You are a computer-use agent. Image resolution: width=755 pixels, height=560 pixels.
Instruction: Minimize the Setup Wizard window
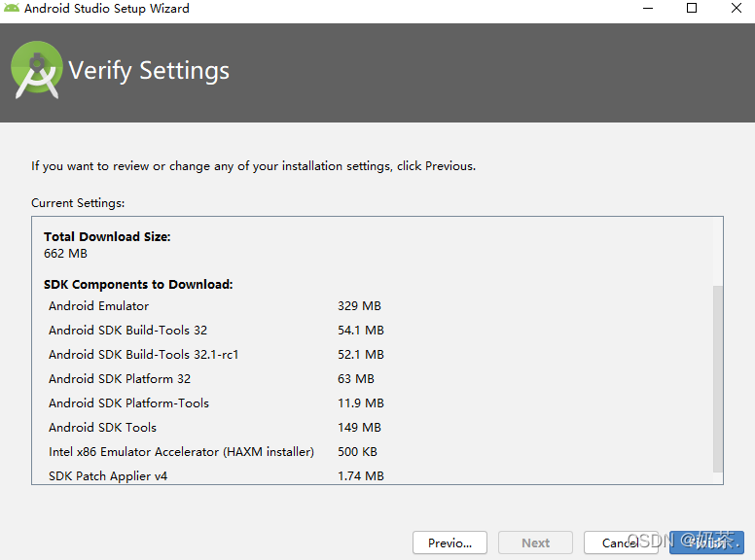point(647,9)
